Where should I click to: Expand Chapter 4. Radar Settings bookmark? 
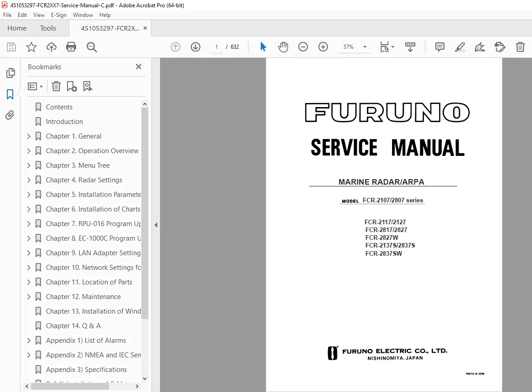point(29,180)
